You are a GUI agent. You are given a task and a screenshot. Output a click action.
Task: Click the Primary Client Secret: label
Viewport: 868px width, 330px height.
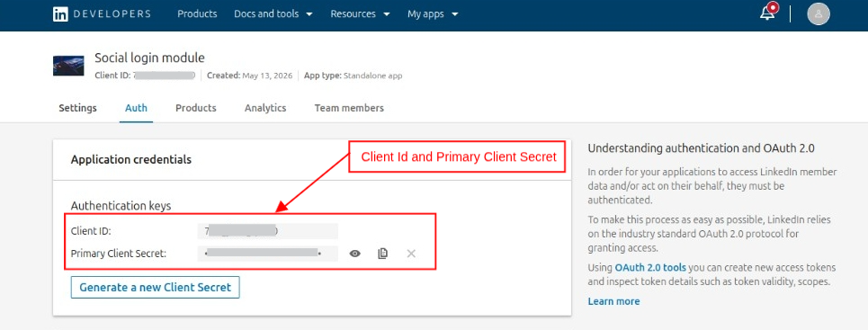[119, 254]
